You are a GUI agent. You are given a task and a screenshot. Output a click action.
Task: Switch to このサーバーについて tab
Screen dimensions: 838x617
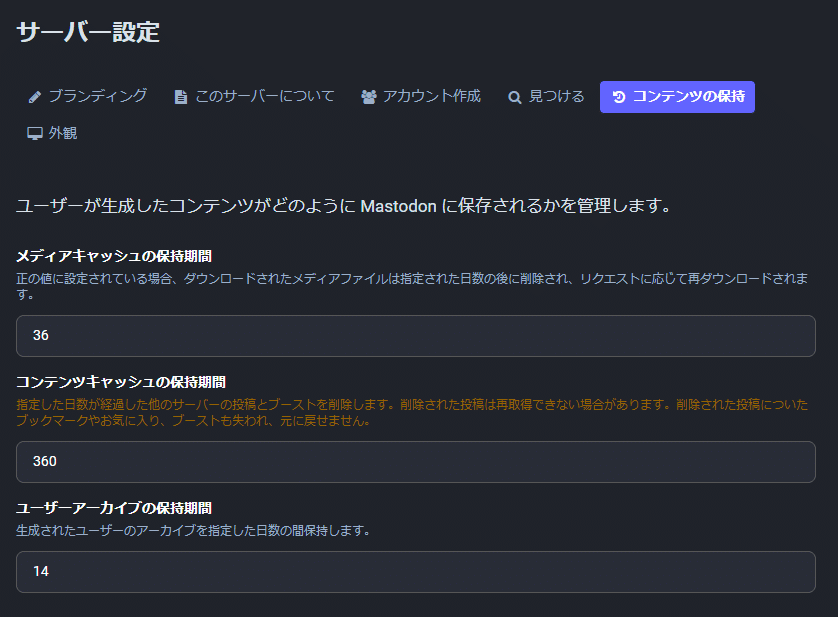pos(254,97)
